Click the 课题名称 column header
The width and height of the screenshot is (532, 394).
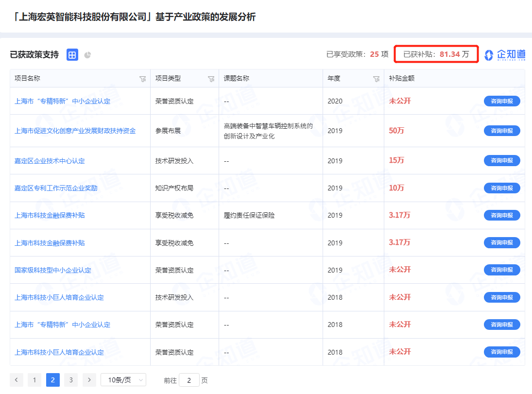point(237,78)
